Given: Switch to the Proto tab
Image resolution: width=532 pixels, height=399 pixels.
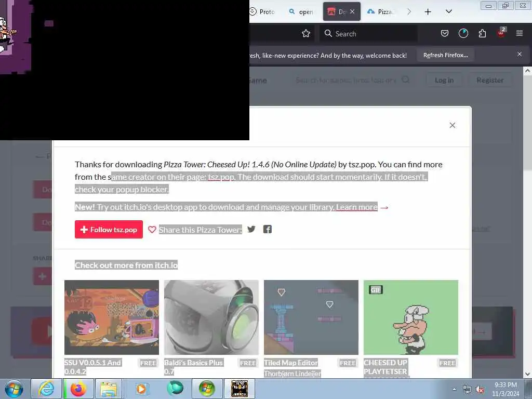Looking at the screenshot, I should 262,11.
